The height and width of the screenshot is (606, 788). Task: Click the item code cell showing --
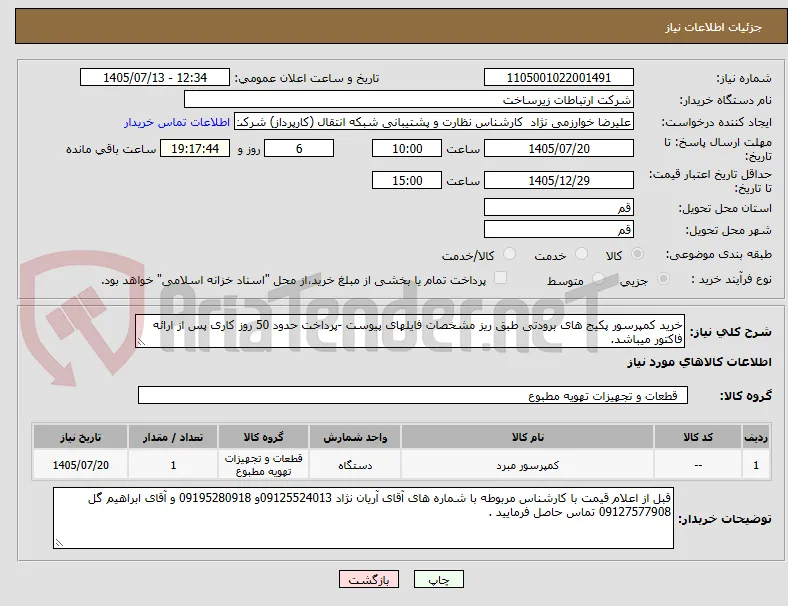pos(698,465)
